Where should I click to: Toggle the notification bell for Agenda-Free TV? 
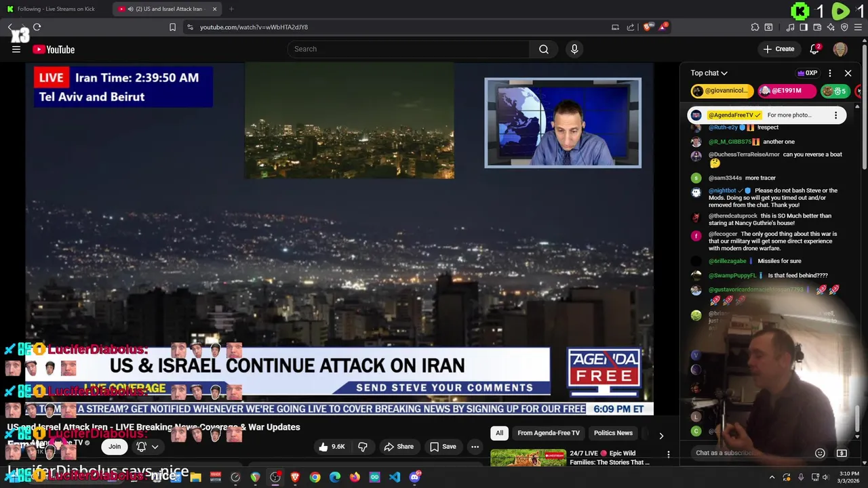[x=147, y=447]
